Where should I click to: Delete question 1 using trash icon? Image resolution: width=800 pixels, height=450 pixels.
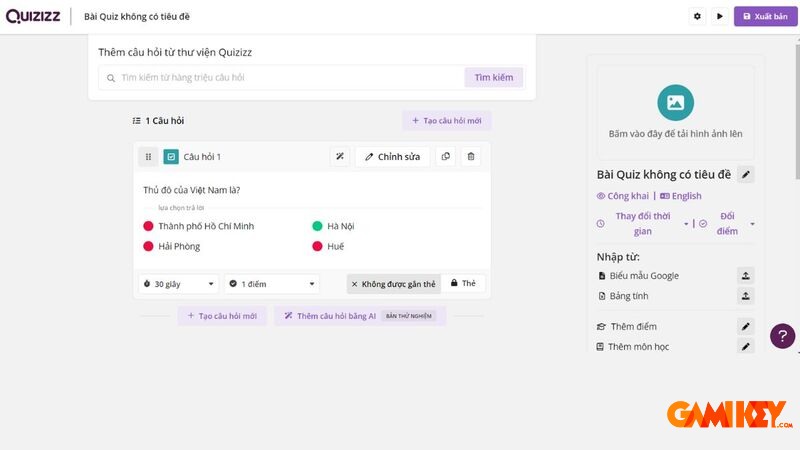(471, 157)
